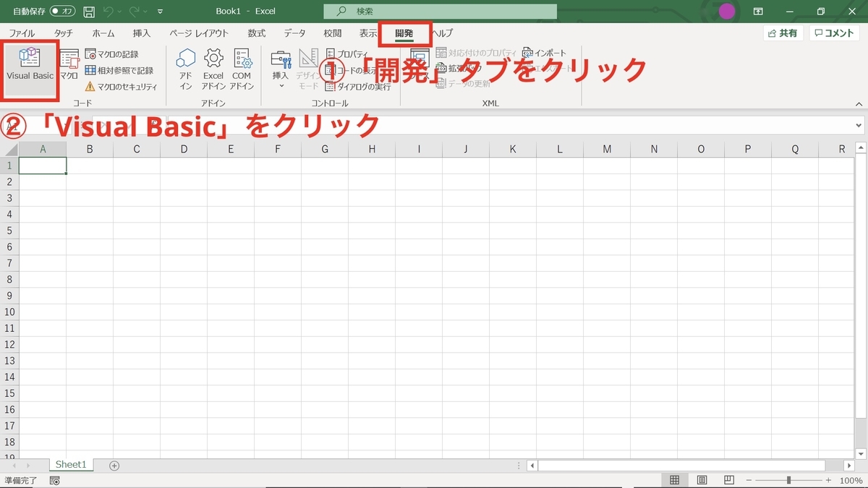Select row header 12

[x=9, y=344]
